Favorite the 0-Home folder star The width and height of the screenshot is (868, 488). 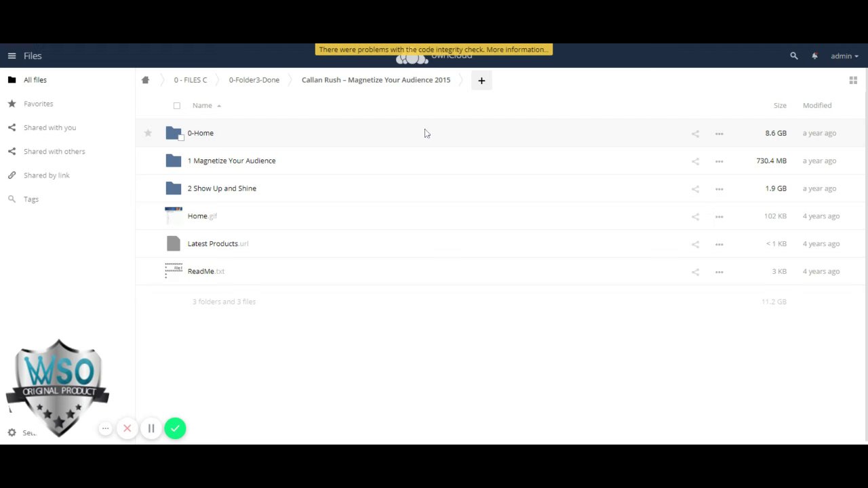click(x=148, y=133)
